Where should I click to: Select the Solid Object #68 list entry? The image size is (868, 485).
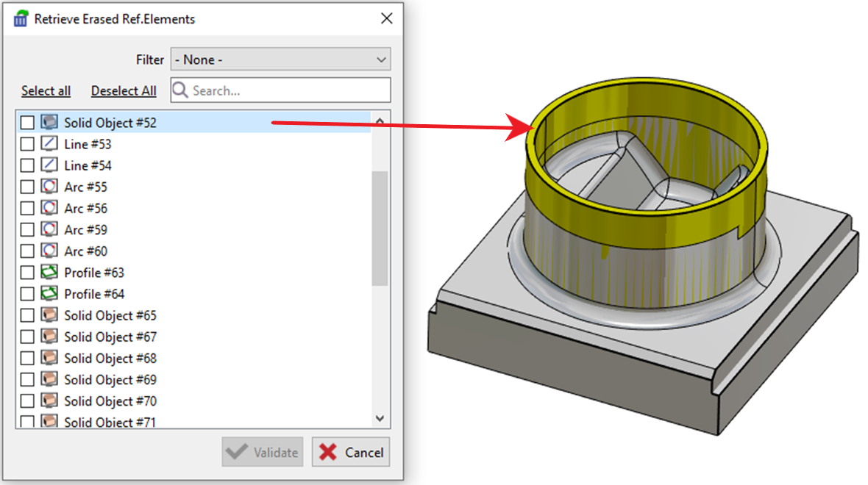110,359
